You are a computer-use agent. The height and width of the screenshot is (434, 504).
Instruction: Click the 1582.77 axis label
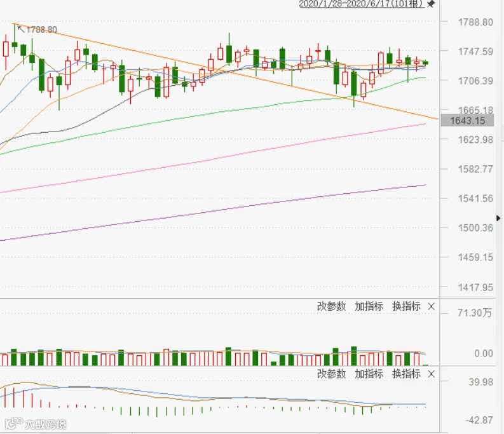tap(475, 169)
